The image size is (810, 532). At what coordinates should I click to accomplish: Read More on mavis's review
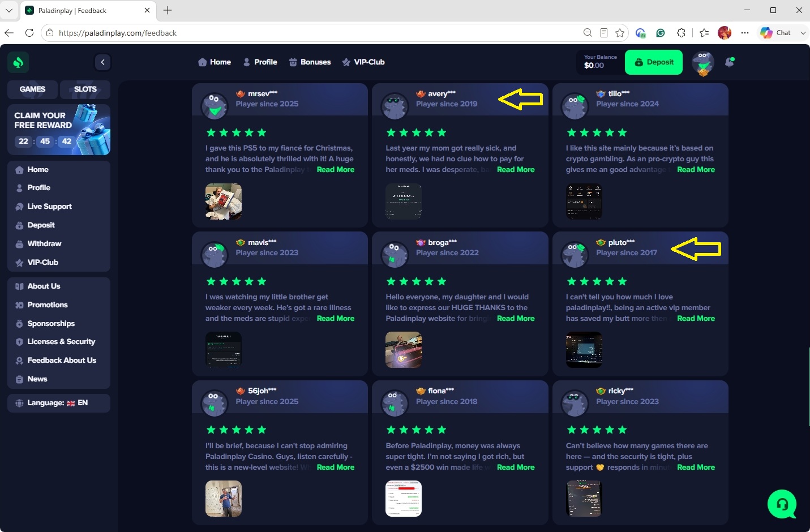click(336, 319)
